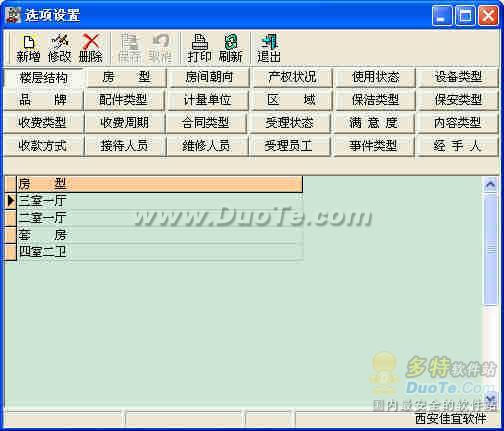
Task: Open the 楼层结构 category
Action: (43, 78)
